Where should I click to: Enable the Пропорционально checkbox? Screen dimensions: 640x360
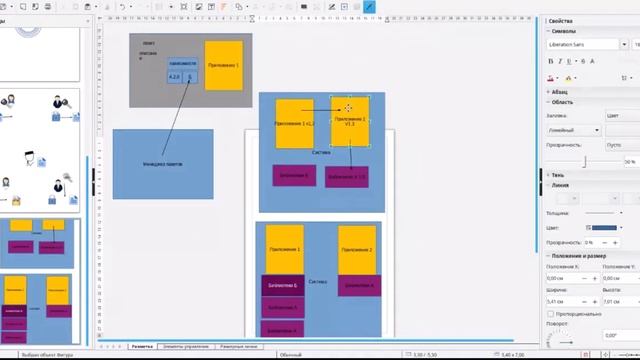tap(551, 314)
